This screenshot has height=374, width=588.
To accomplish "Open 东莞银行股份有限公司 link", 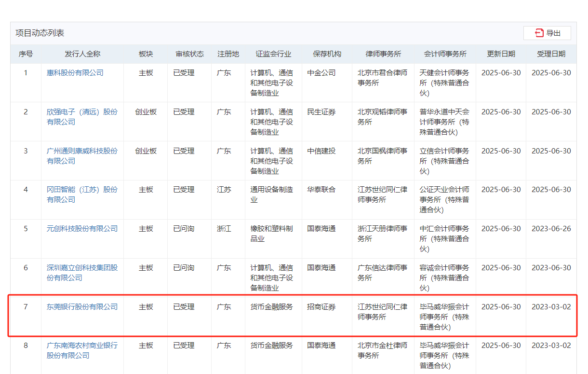I will (82, 307).
